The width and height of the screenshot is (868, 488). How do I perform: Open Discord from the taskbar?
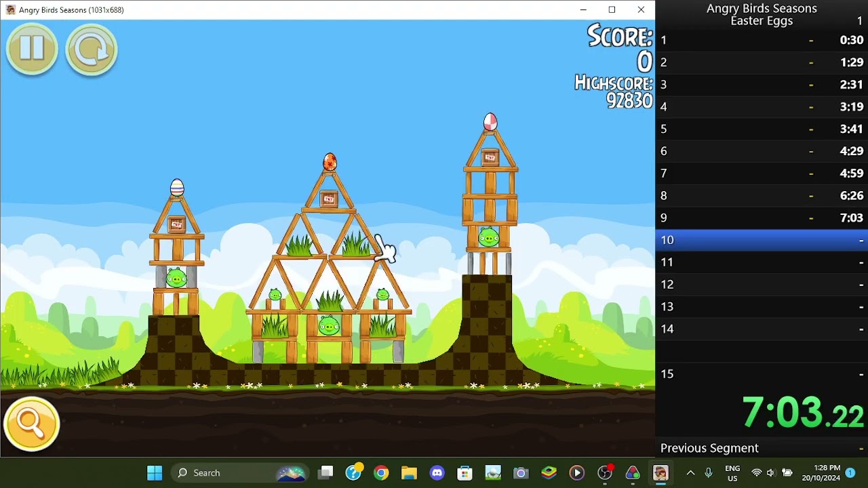click(x=437, y=473)
